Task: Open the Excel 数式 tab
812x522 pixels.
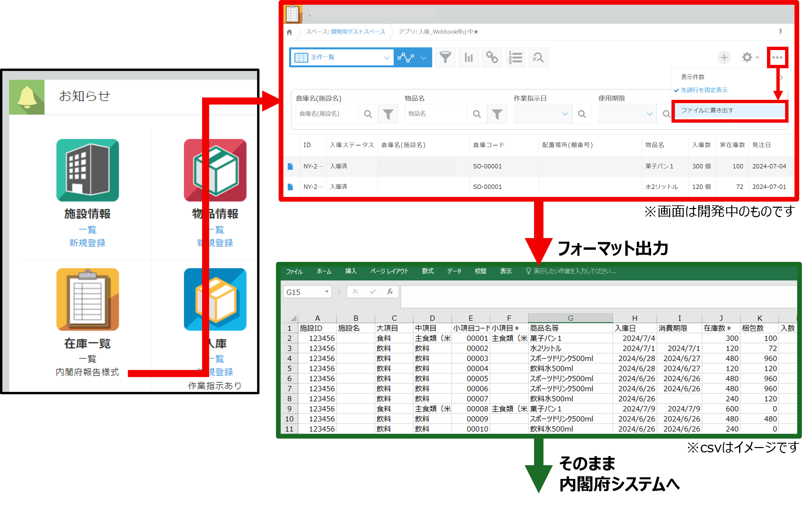Action: point(428,272)
